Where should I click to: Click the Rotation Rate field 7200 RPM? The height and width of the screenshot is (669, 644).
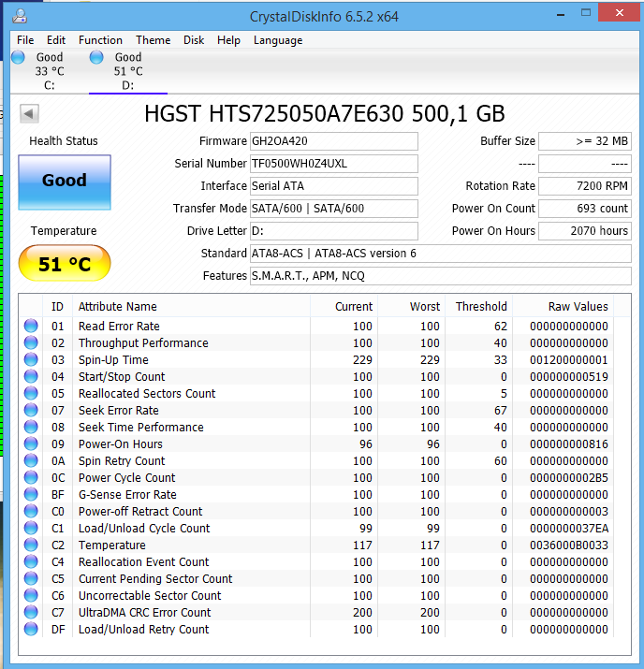(585, 186)
